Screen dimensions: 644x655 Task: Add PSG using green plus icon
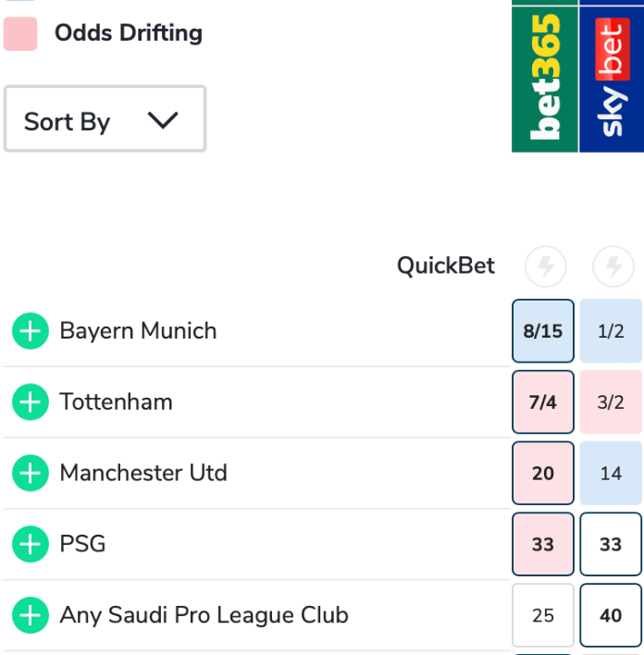(x=30, y=544)
